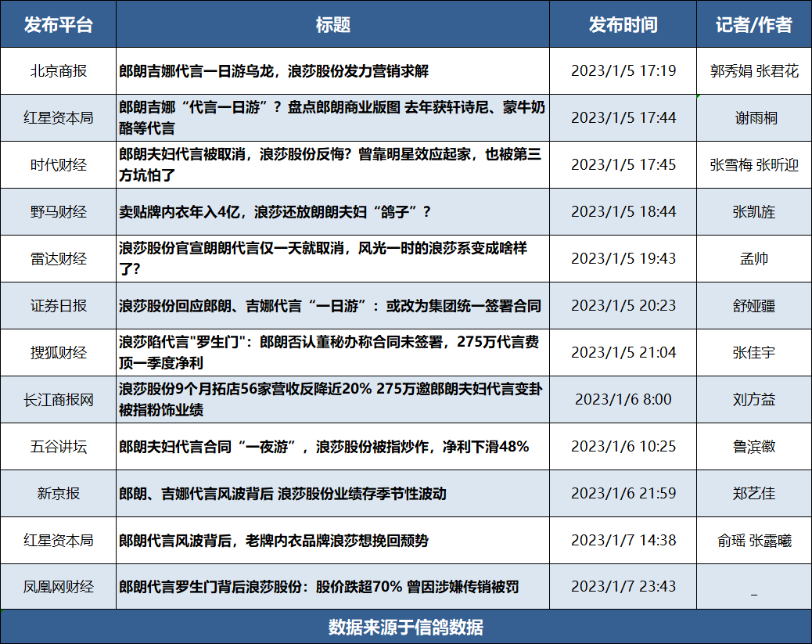Click the 北京商报 platform cell
The image size is (812, 644).
click(58, 71)
